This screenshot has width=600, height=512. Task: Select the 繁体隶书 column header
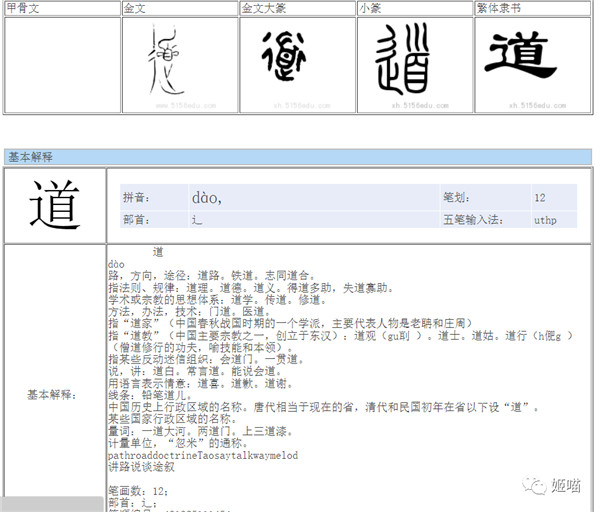498,8
